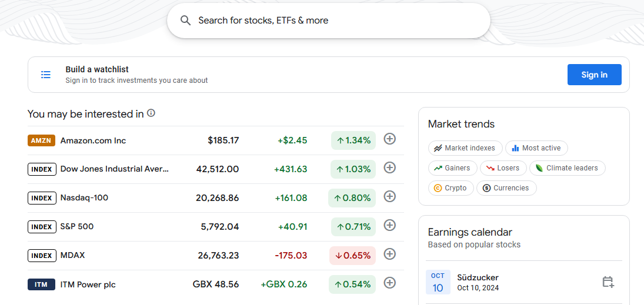Click the Sign in button
This screenshot has width=644, height=305.
point(595,75)
